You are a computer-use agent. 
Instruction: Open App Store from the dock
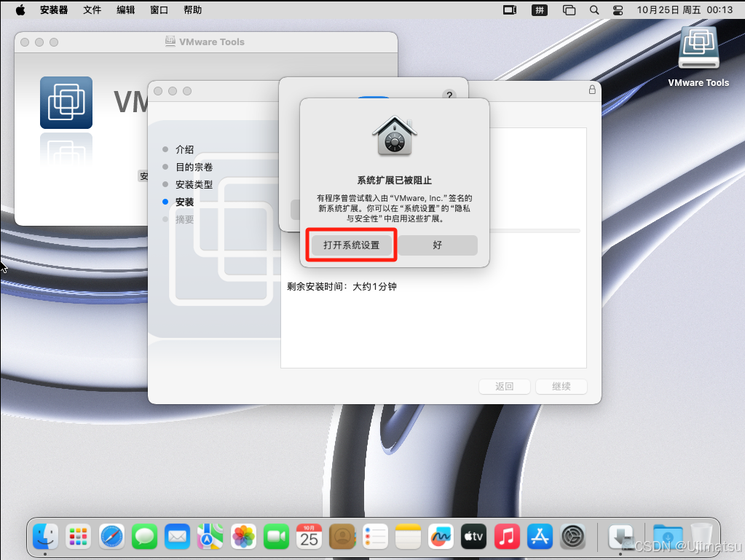click(x=540, y=537)
